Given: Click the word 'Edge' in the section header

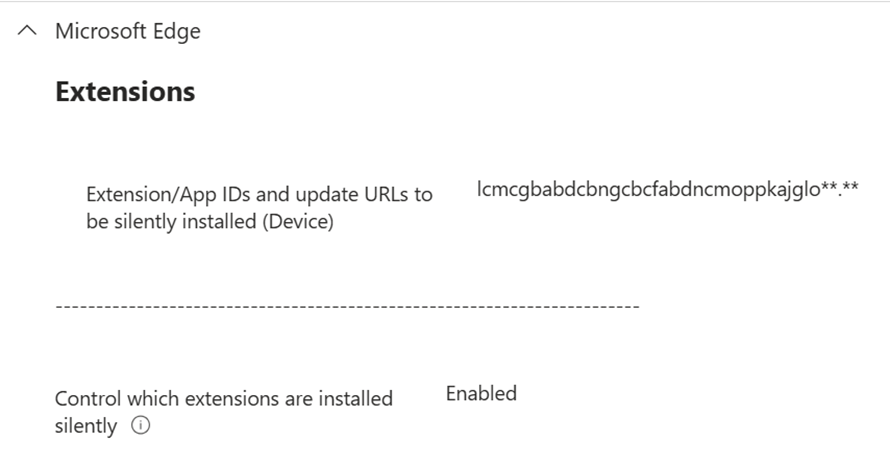Looking at the screenshot, I should pyautogui.click(x=178, y=32).
